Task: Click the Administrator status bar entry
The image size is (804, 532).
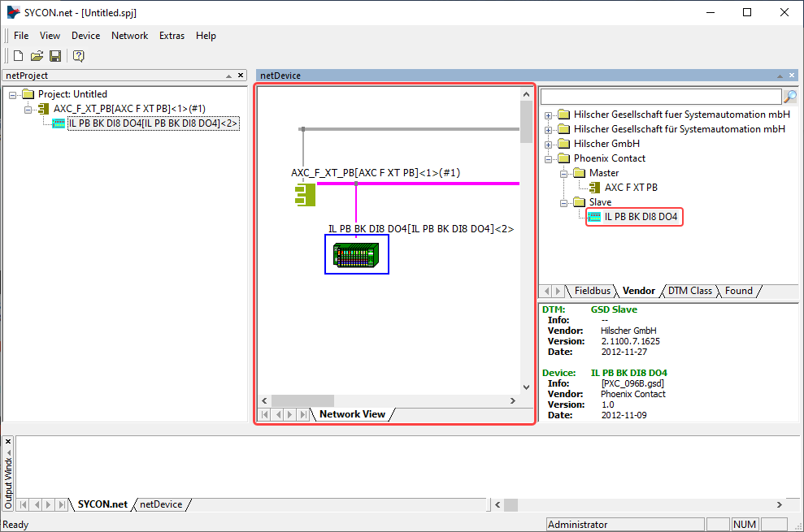Action: pos(625,525)
